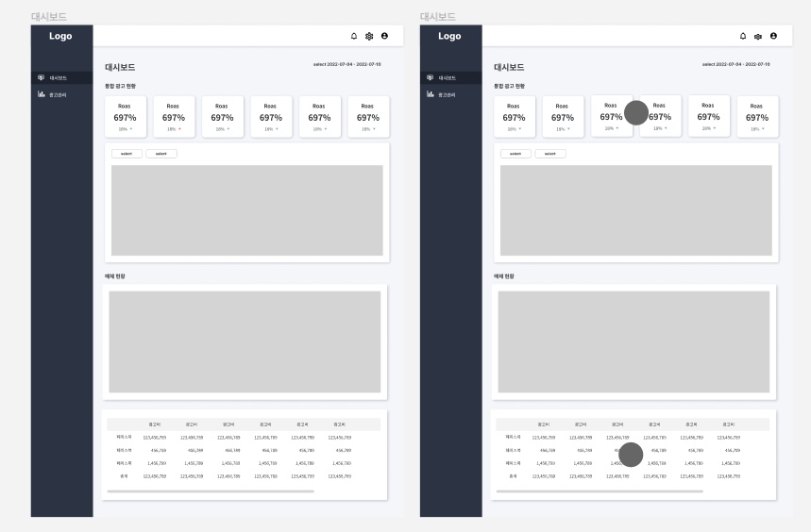Click gray chart placeholder under 매체 현황, right mockup

coord(634,341)
